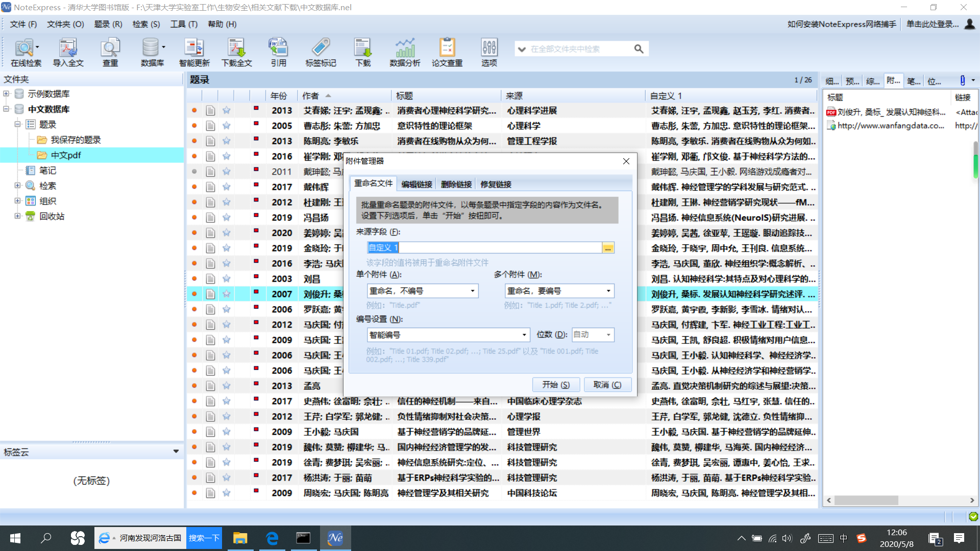Run the 查重 duplicate check tool
Screen dimensions: 980x551
tap(110, 51)
